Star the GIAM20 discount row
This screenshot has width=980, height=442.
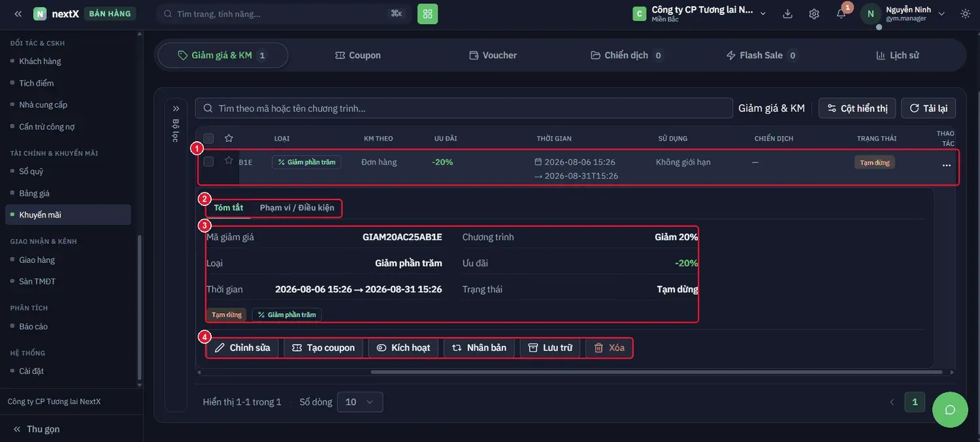(x=229, y=160)
